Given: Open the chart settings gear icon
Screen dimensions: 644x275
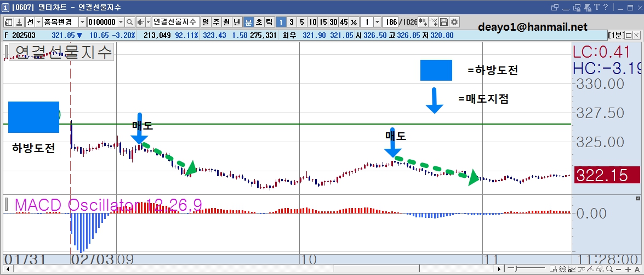Looking at the screenshot, I should (454, 22).
